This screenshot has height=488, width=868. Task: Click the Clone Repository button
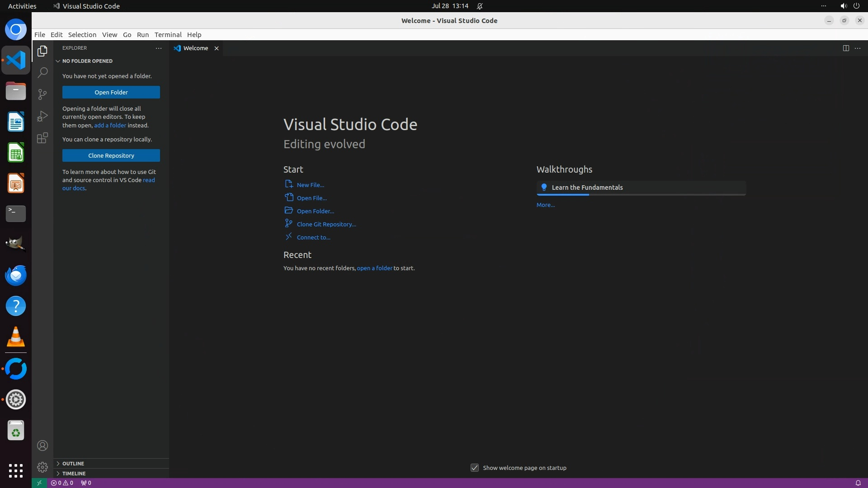(111, 155)
